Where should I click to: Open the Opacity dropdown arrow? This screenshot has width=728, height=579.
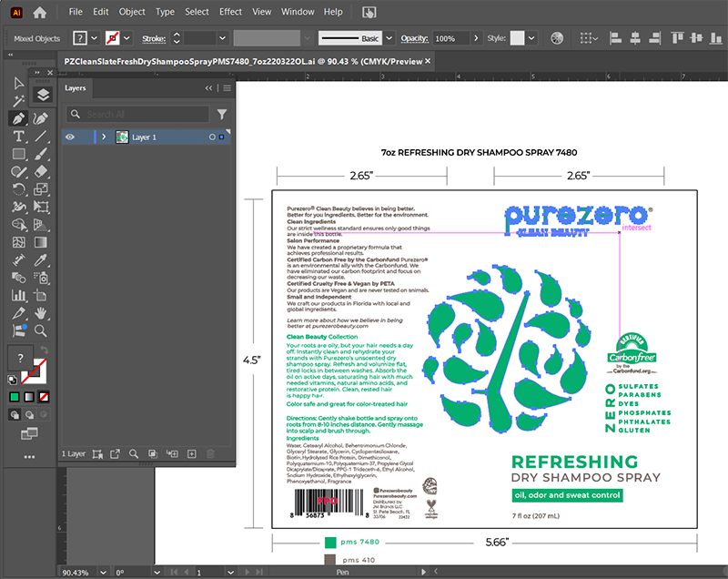(475, 38)
